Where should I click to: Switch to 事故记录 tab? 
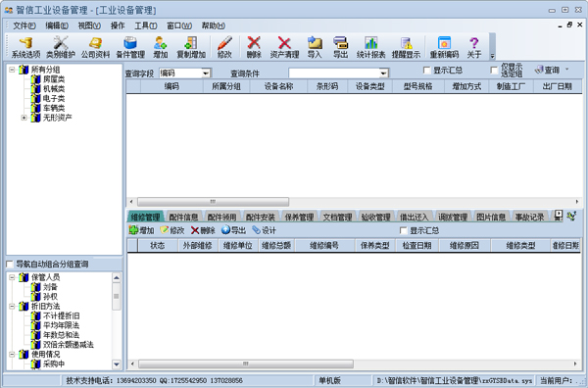point(529,217)
